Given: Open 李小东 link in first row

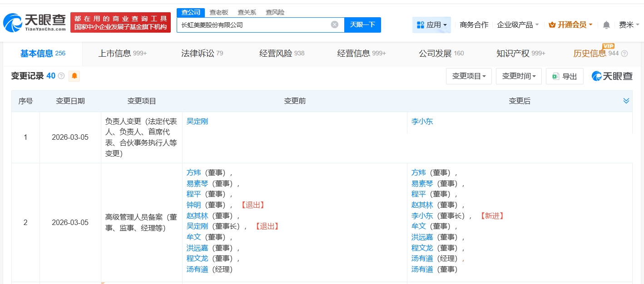Looking at the screenshot, I should tap(422, 122).
